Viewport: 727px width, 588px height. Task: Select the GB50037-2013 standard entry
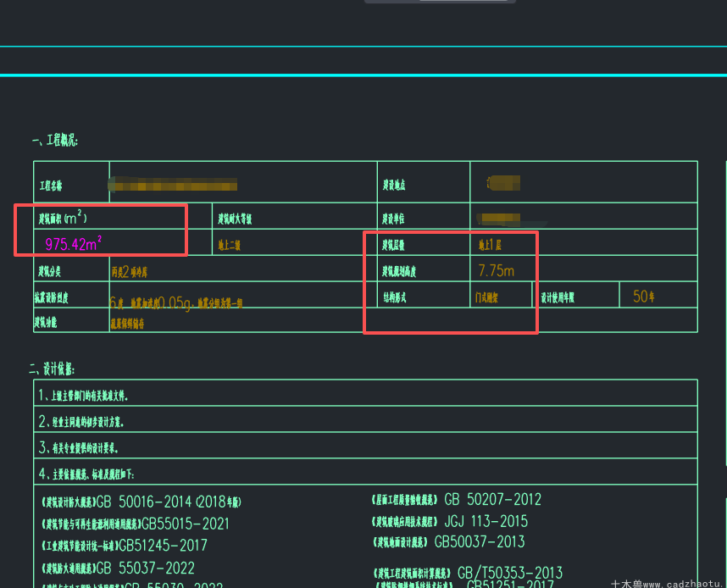448,541
